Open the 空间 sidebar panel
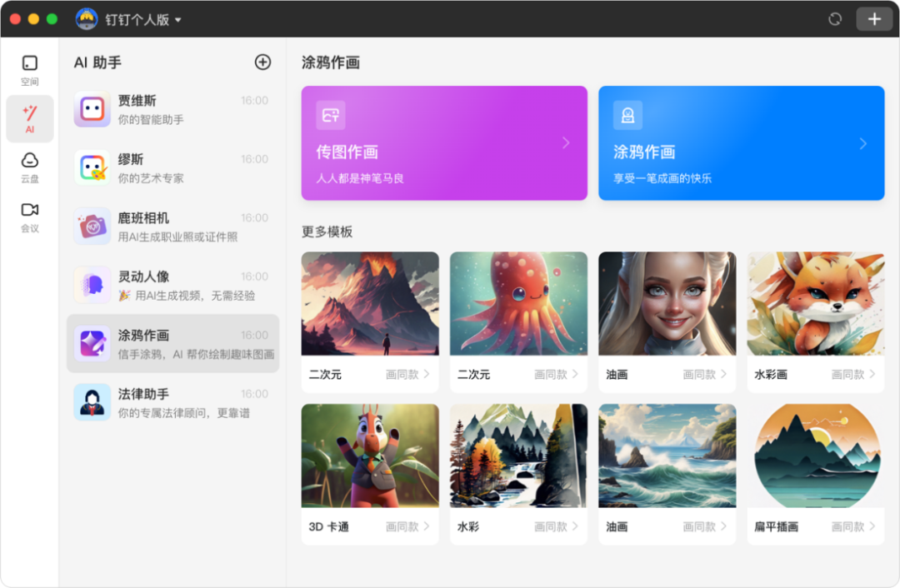The image size is (900, 588). point(30,70)
